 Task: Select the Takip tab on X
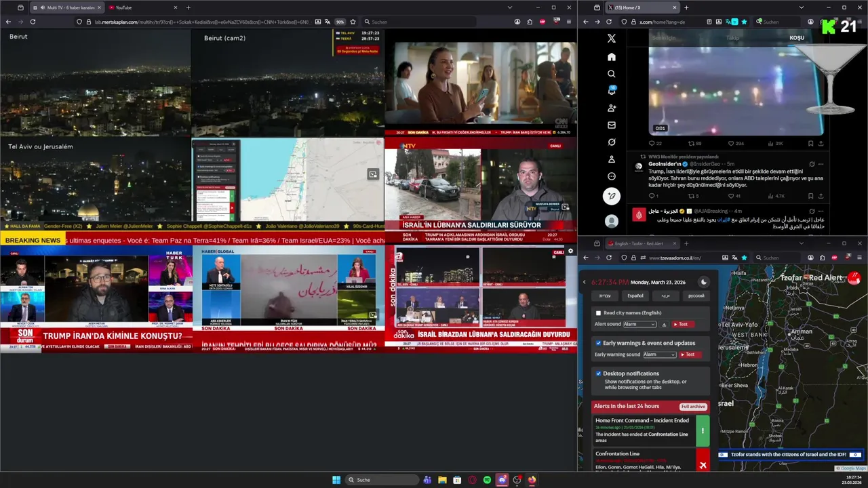tap(732, 38)
